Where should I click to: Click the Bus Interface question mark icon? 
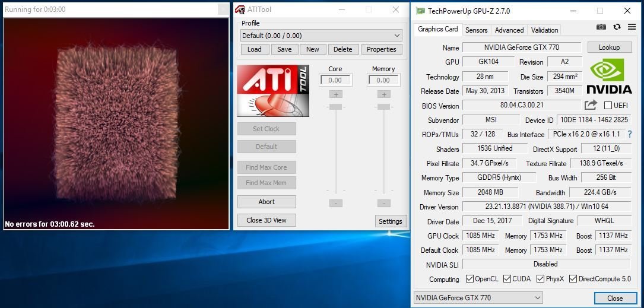pyautogui.click(x=630, y=134)
